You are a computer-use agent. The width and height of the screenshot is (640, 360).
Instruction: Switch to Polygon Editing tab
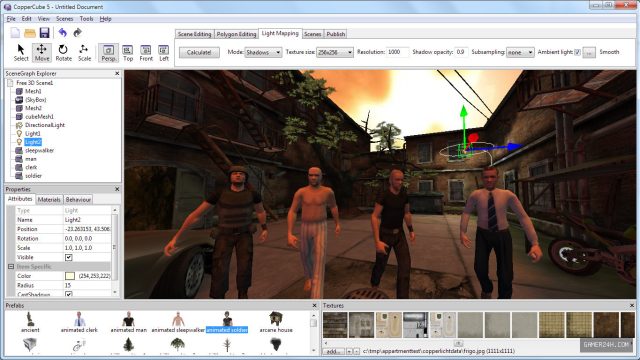[x=236, y=34]
